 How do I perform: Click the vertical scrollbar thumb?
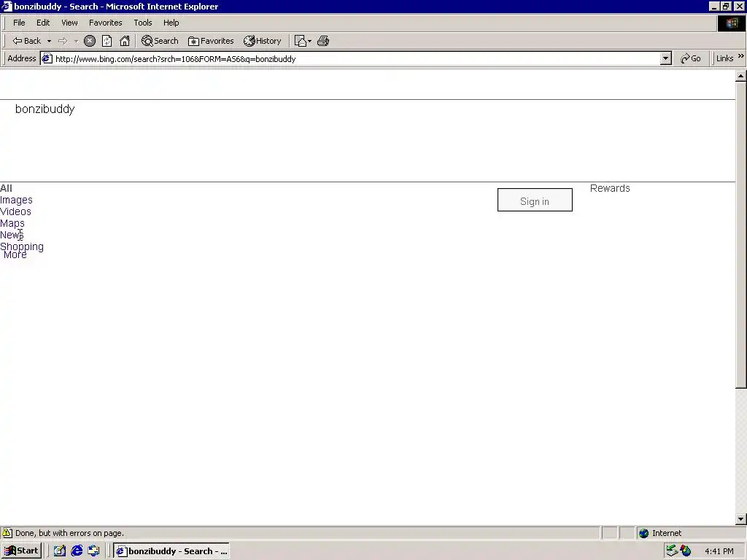(741, 235)
